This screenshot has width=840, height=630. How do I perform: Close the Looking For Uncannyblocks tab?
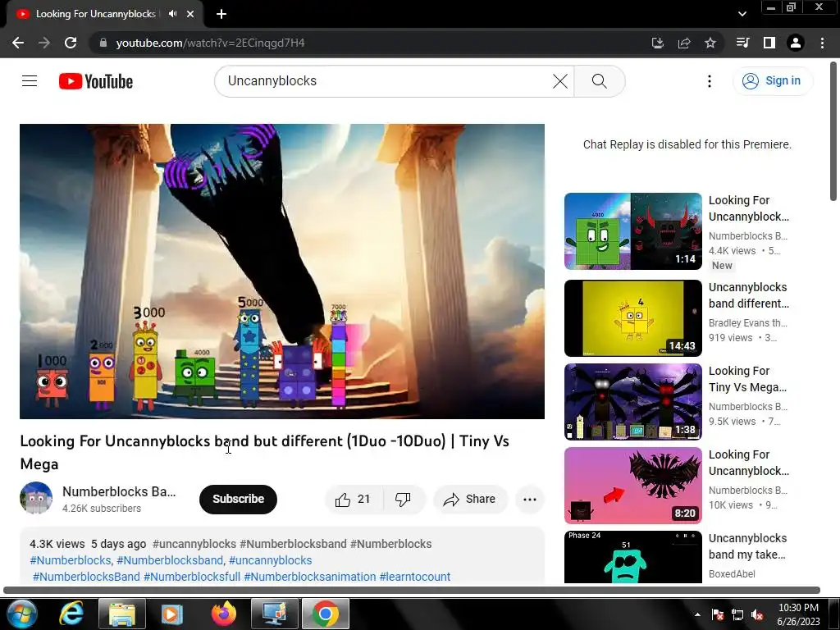(x=190, y=14)
